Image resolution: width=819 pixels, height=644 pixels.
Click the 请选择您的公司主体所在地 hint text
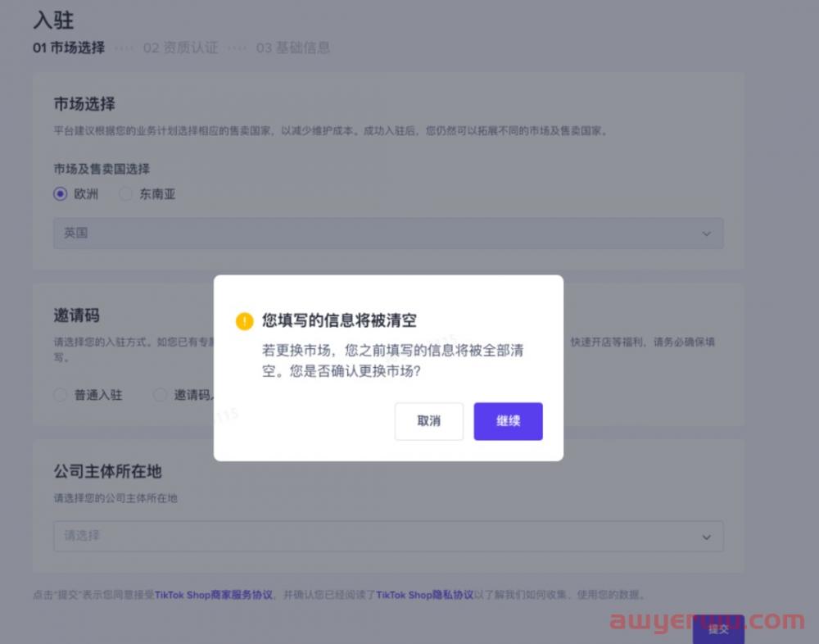point(115,498)
